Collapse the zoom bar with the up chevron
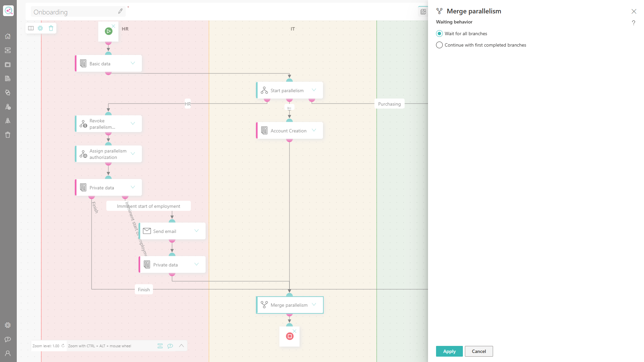Screen dimensions: 644x362 (x=181, y=346)
